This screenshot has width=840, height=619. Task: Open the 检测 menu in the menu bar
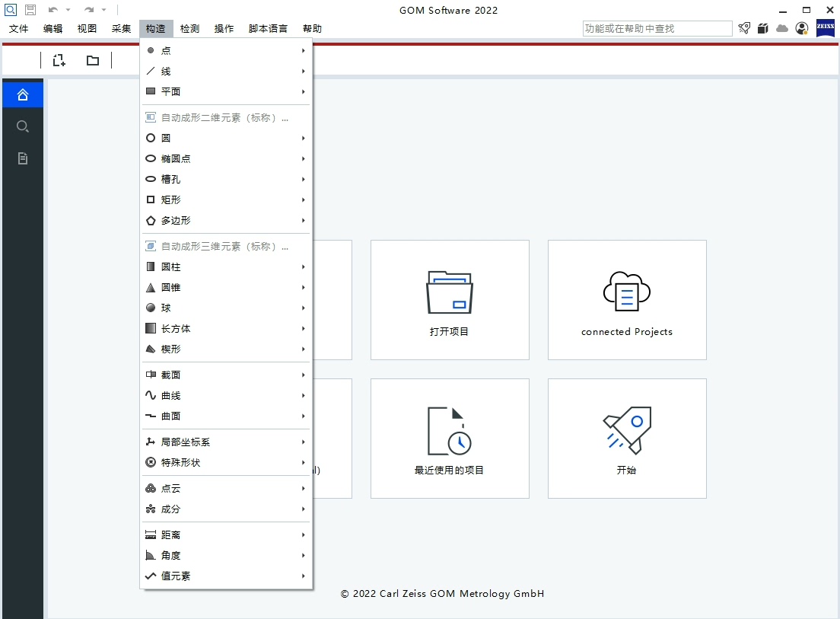pyautogui.click(x=189, y=28)
